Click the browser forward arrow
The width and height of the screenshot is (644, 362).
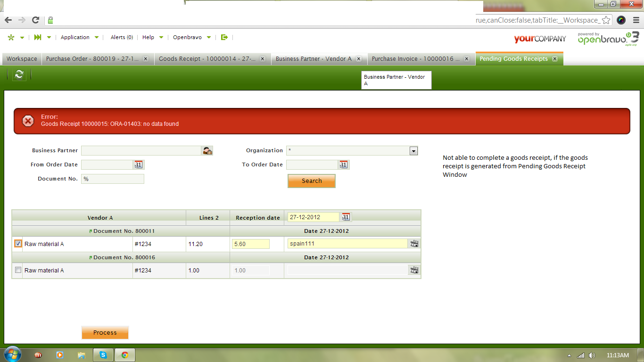[22, 20]
